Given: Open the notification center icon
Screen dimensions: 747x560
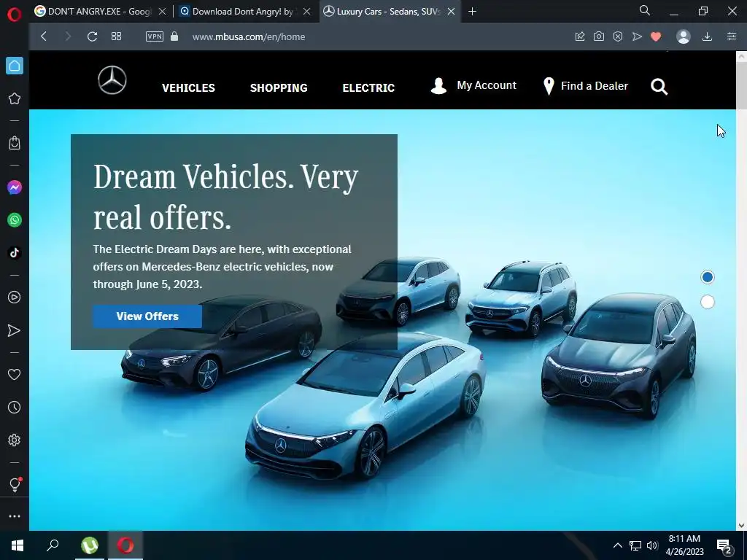Looking at the screenshot, I should 724,546.
